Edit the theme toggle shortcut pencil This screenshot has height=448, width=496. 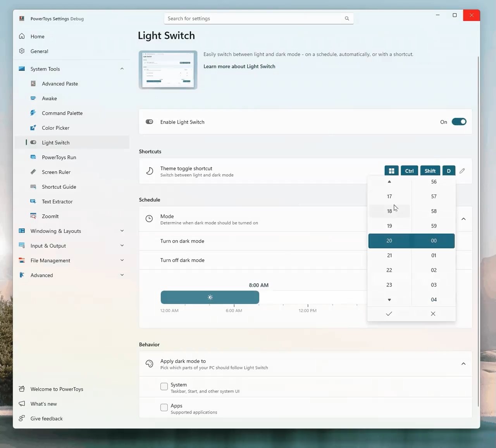462,171
